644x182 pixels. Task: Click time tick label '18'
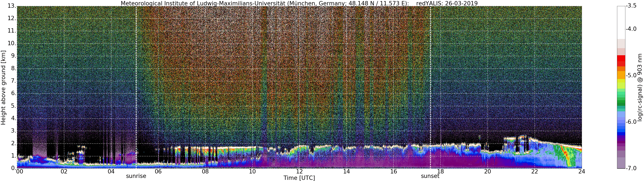click(440, 172)
